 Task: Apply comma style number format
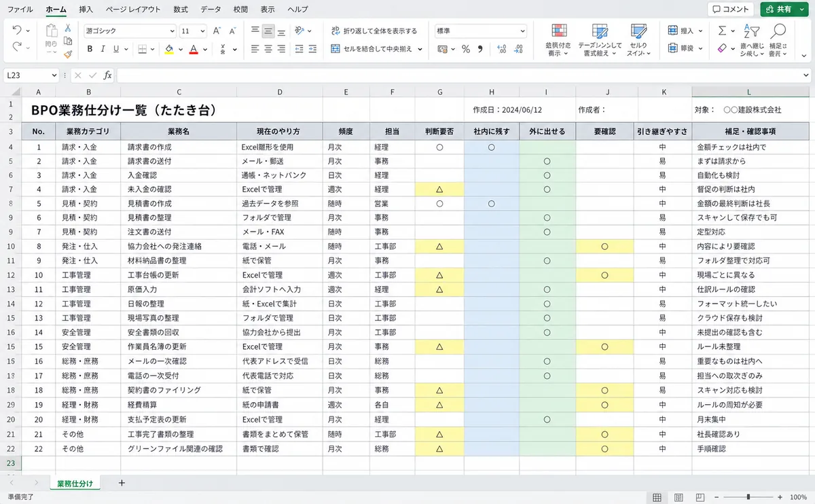480,49
